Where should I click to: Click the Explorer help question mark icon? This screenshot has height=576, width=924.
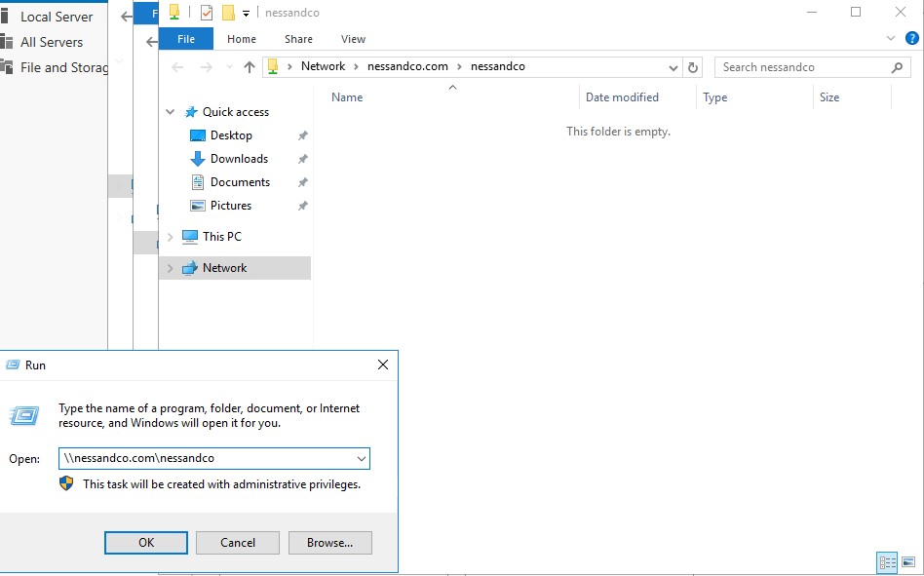911,38
